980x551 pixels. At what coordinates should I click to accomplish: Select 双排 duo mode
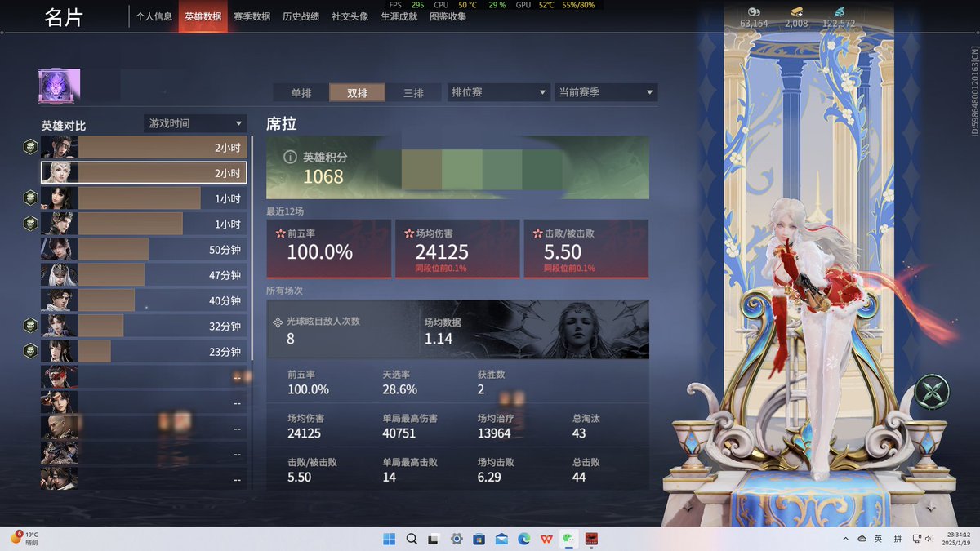357,92
